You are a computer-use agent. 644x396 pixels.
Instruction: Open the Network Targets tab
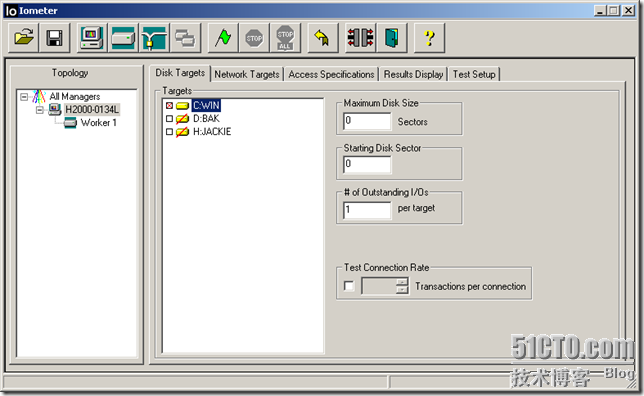(247, 74)
